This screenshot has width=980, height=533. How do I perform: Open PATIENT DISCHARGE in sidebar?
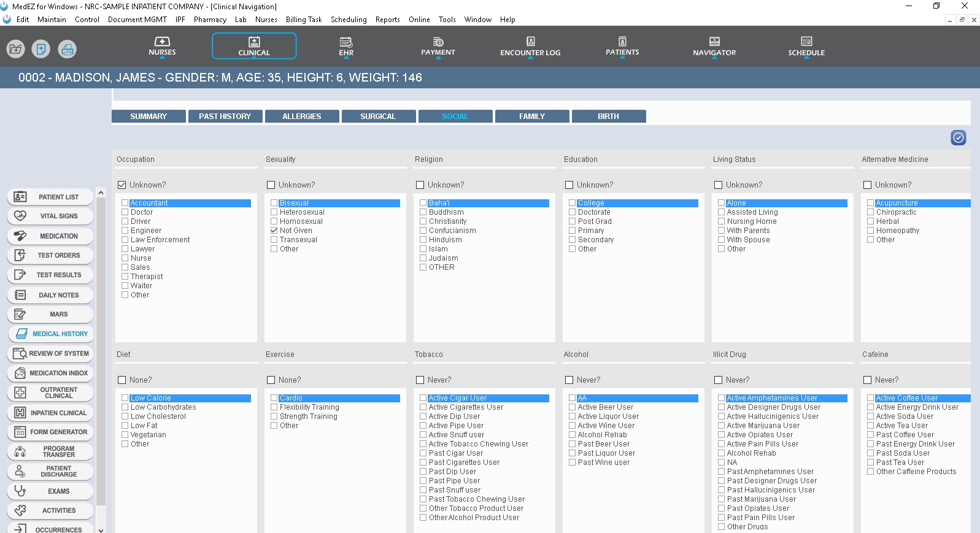[50, 471]
